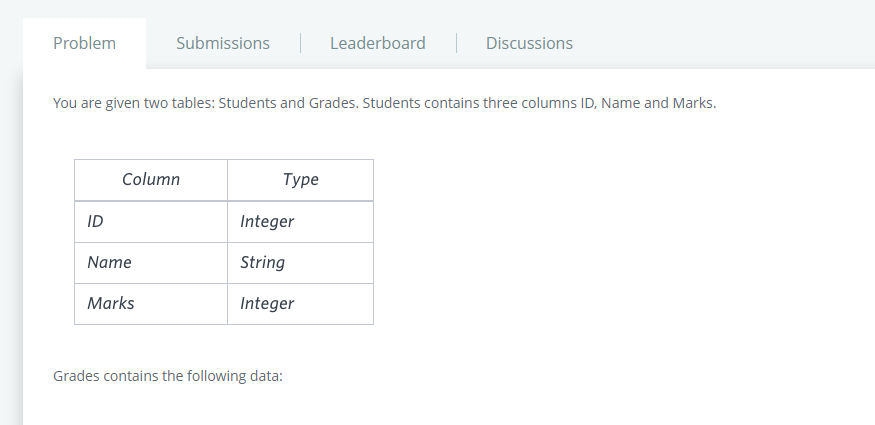The width and height of the screenshot is (875, 425).
Task: Click the 'Type' table header
Action: click(x=300, y=180)
